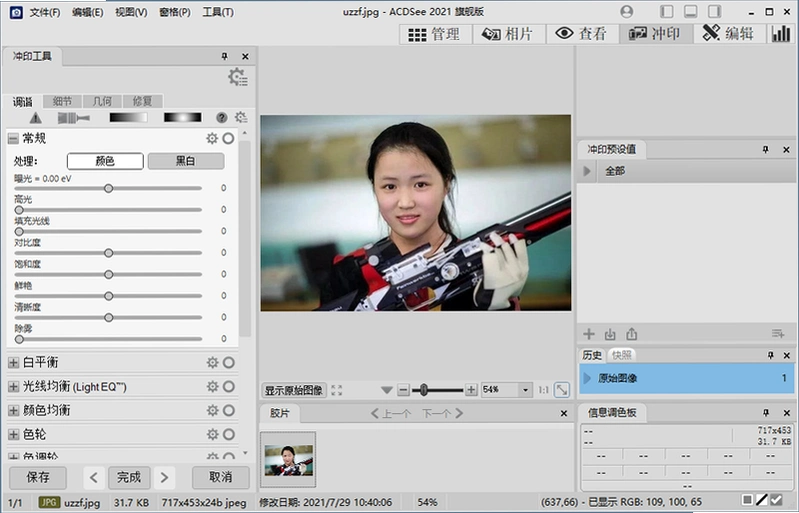Toggle the fit image icon
The height and width of the screenshot is (513, 799).
pyautogui.click(x=562, y=390)
